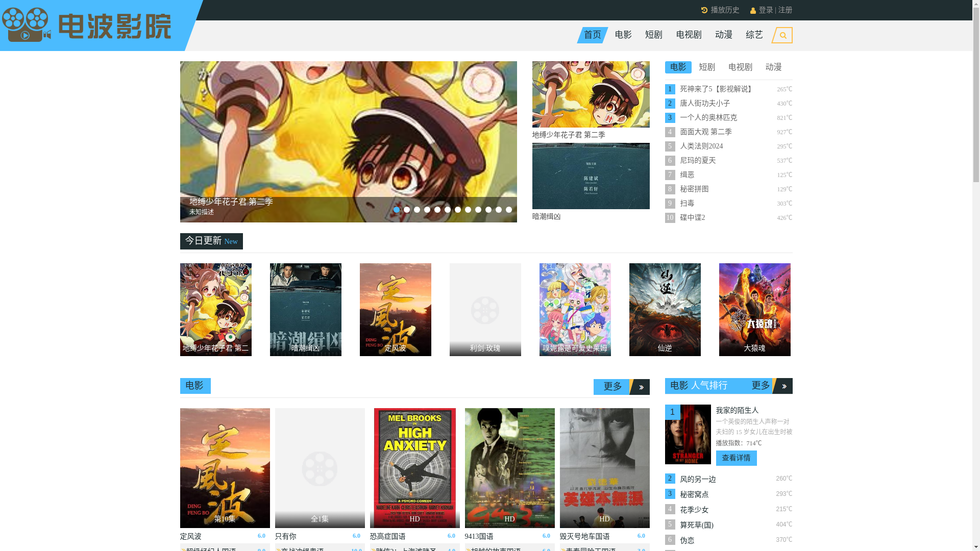
Task: Click the search magnifier icon
Action: point(782,35)
